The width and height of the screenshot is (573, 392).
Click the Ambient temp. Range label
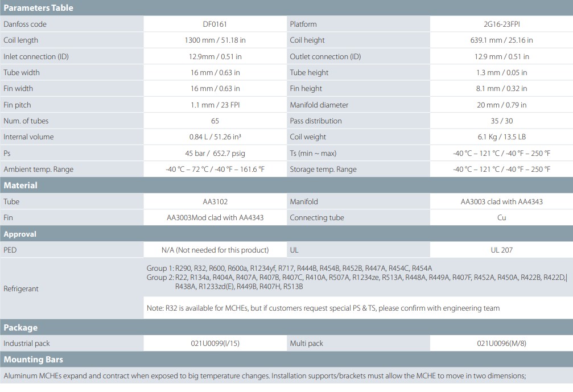point(38,169)
